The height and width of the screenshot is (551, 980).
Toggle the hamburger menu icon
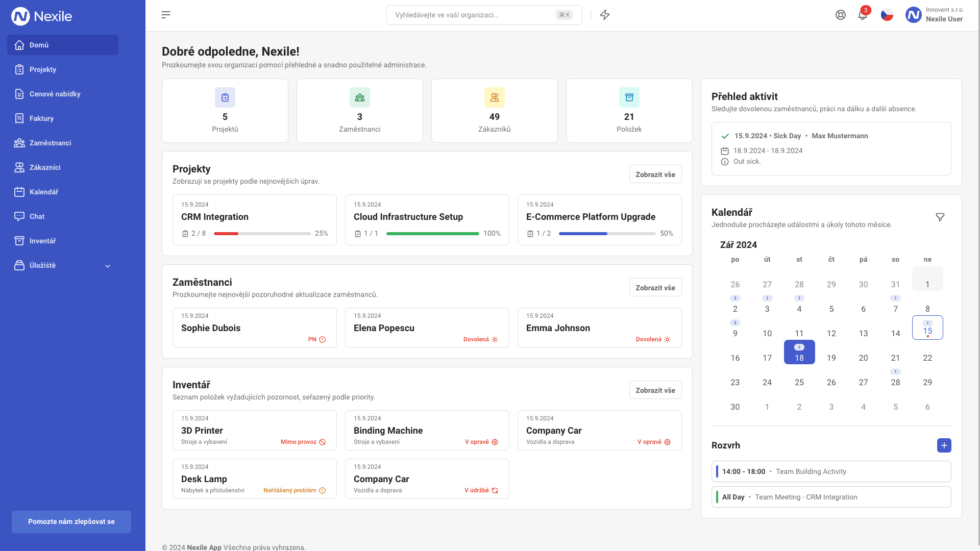pyautogui.click(x=165, y=15)
